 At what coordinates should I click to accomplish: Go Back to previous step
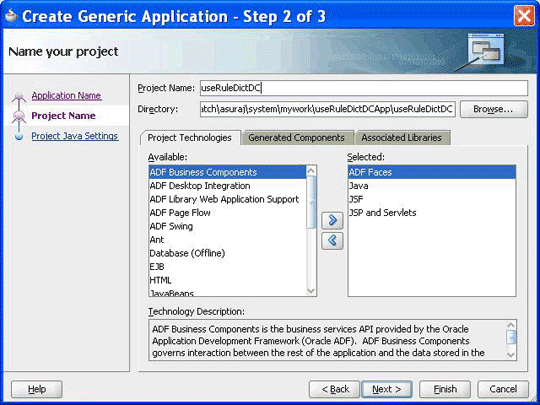pyautogui.click(x=335, y=389)
